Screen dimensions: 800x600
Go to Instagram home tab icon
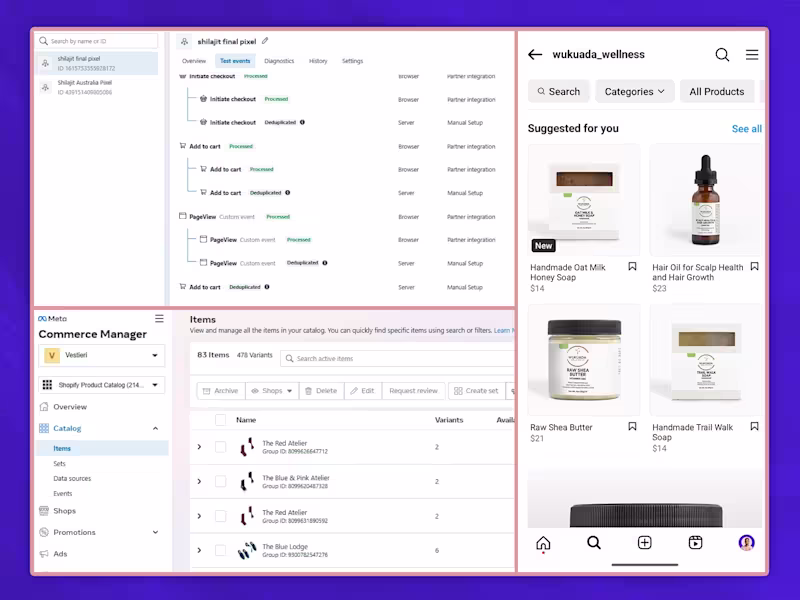point(543,543)
